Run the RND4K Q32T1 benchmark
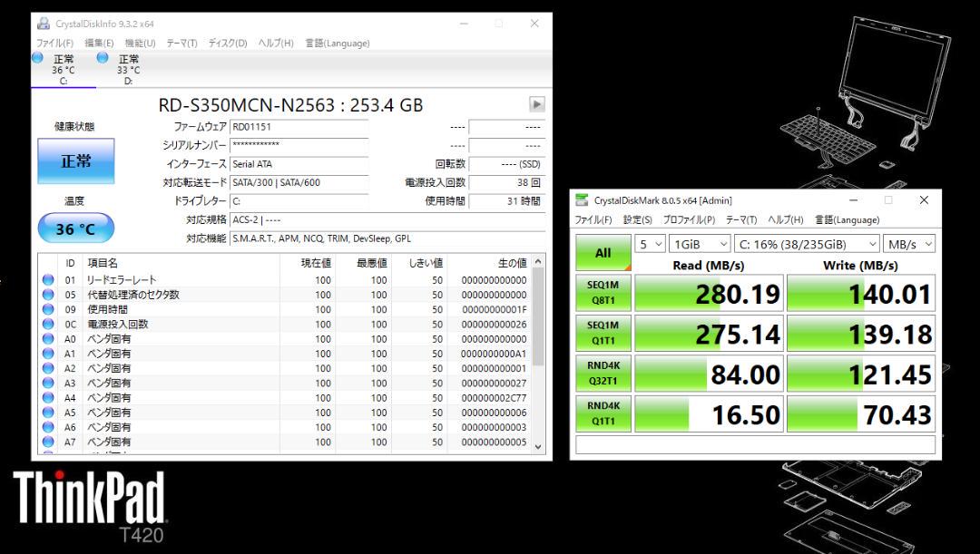Screen dimensions: 980x554 pos(603,373)
